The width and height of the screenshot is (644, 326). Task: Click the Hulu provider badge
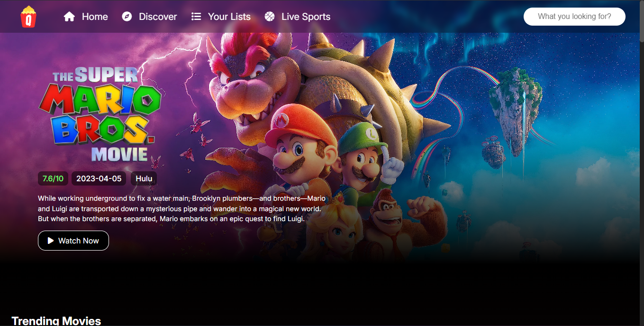pyautogui.click(x=144, y=179)
